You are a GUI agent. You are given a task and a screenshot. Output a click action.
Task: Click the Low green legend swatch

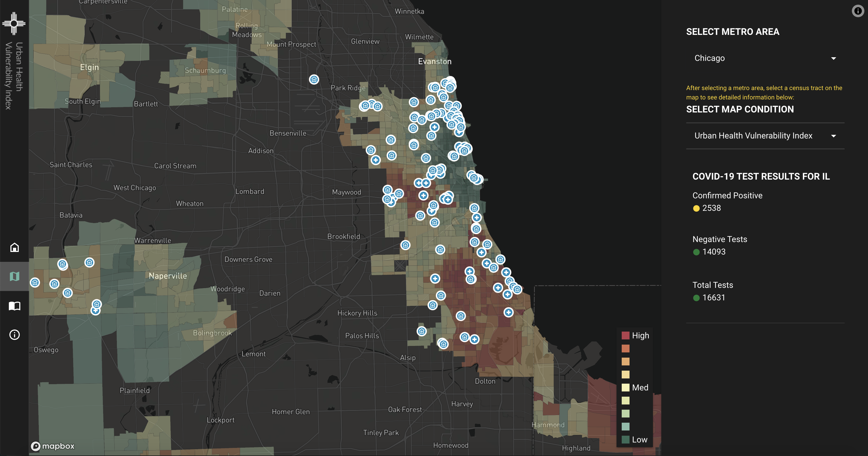[625, 440]
